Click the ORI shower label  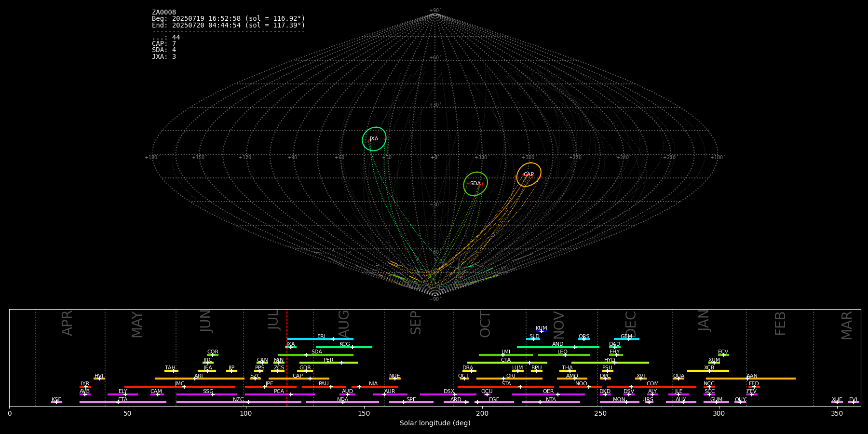[x=511, y=376]
